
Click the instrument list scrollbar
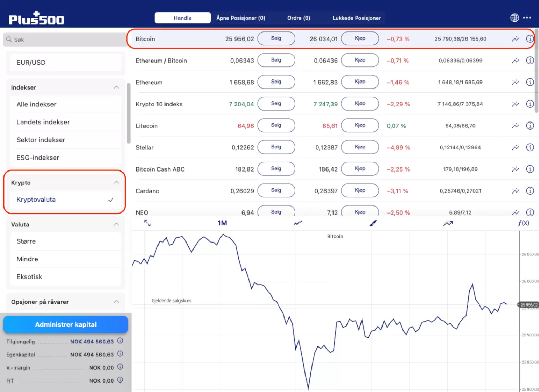537,70
